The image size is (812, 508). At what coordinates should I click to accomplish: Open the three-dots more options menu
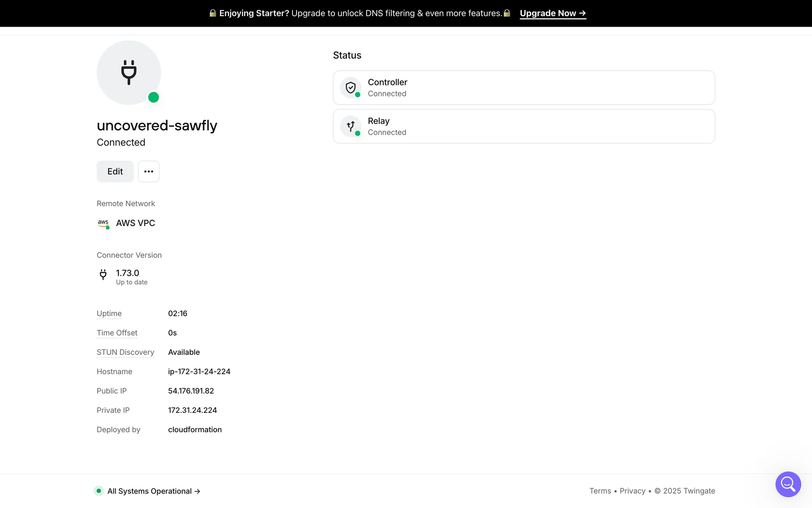[x=148, y=171]
